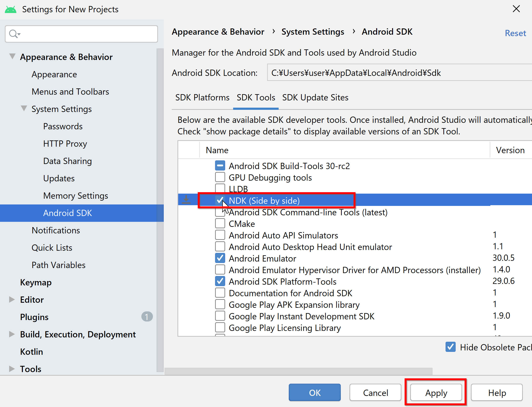Viewport: 532px width, 407px height.
Task: Uncheck Android SDK Platform-Tools checkbox
Action: [220, 281]
